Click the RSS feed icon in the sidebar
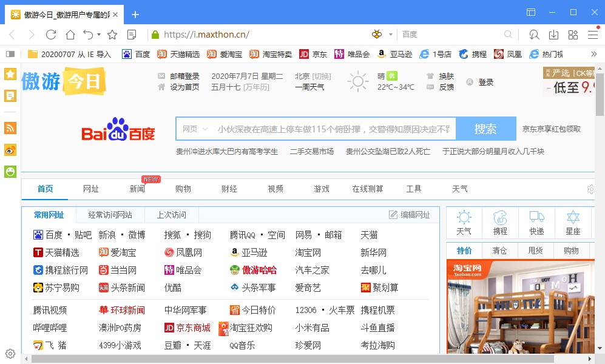This screenshot has height=364, width=605. pos(9,128)
